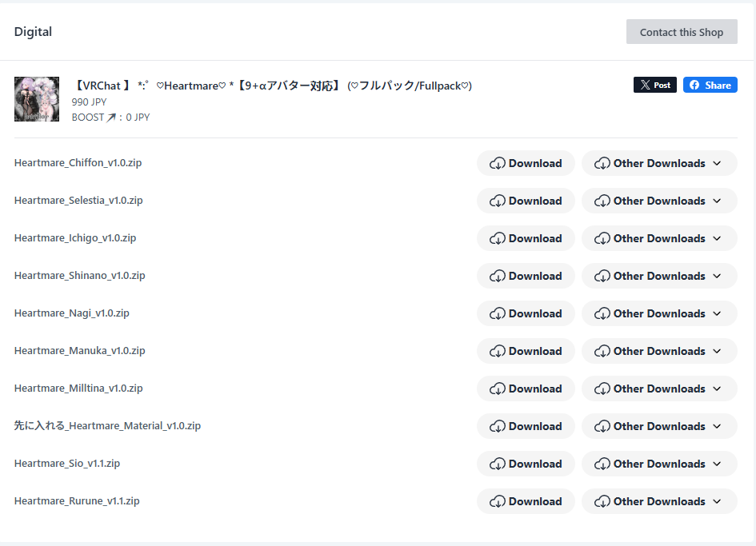Screen dimensions: 756x546
Task: Download Heartmare_Shinano_v1.0.zip
Action: tap(526, 276)
